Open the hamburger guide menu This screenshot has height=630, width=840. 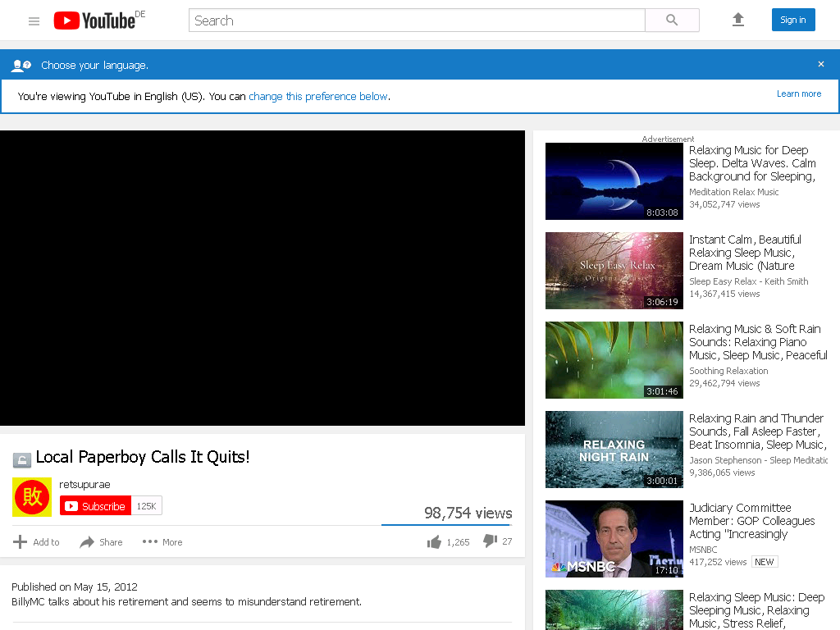tap(34, 21)
